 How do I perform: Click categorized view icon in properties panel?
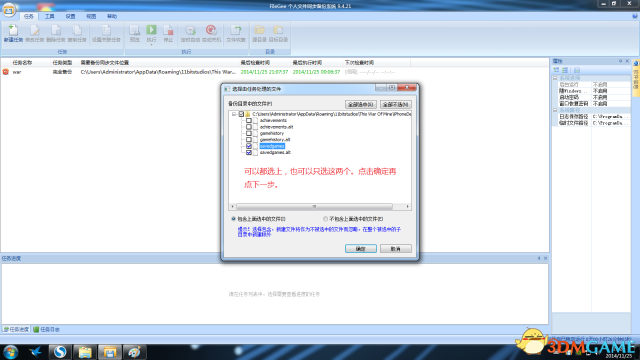click(556, 70)
